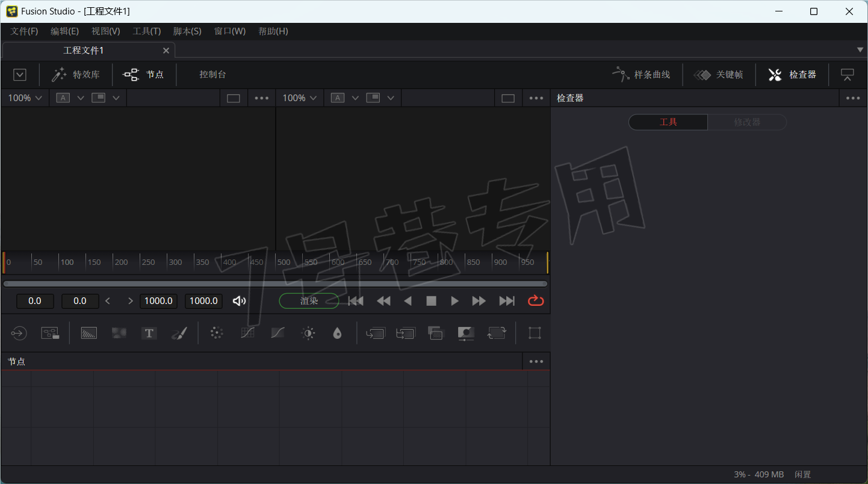Open the left viewer 100% zoom dropdown

[25, 98]
